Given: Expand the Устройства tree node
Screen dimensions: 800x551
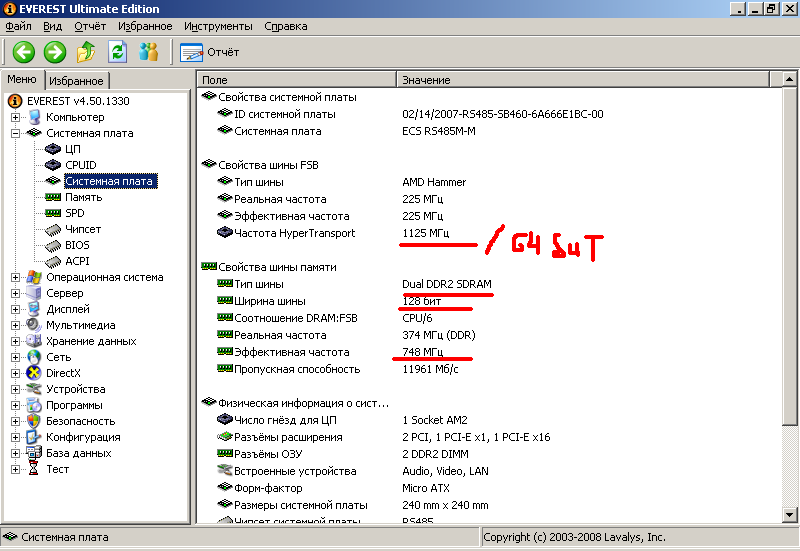Looking at the screenshot, I should tap(15, 389).
